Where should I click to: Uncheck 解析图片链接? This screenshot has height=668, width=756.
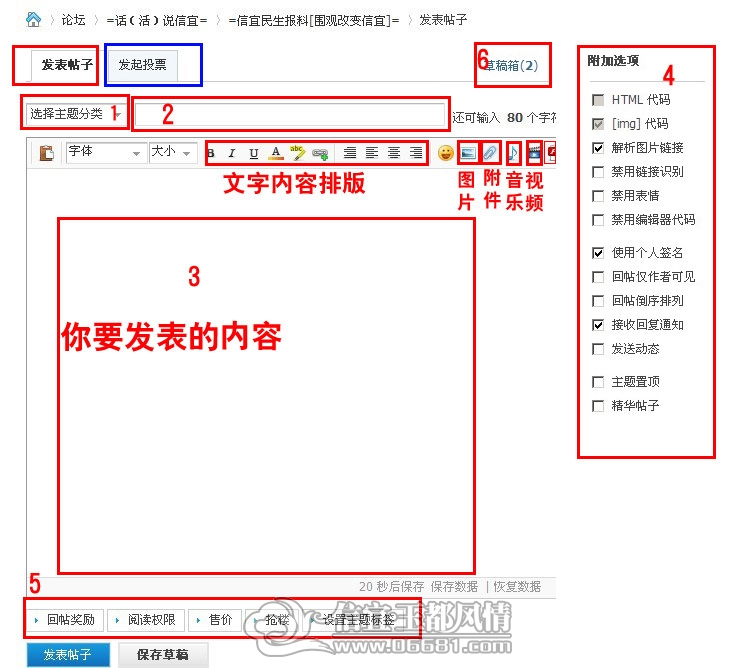click(x=598, y=148)
